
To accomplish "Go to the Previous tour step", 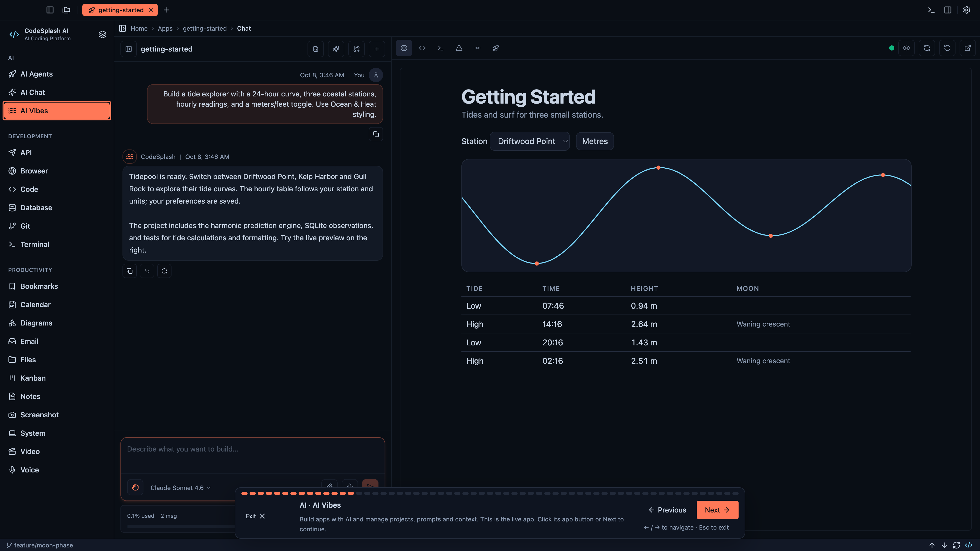I will [x=667, y=510].
